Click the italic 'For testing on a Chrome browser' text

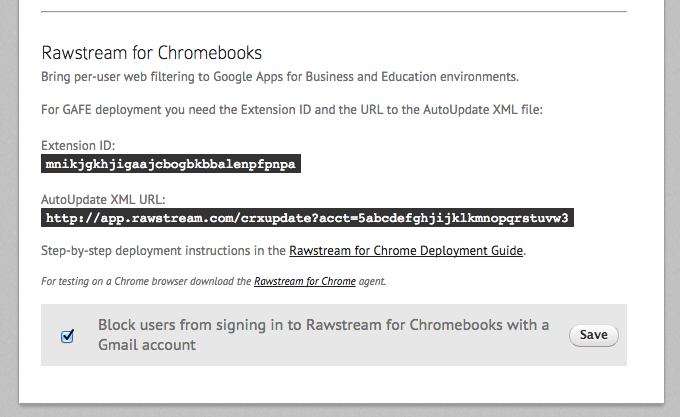pos(146,281)
